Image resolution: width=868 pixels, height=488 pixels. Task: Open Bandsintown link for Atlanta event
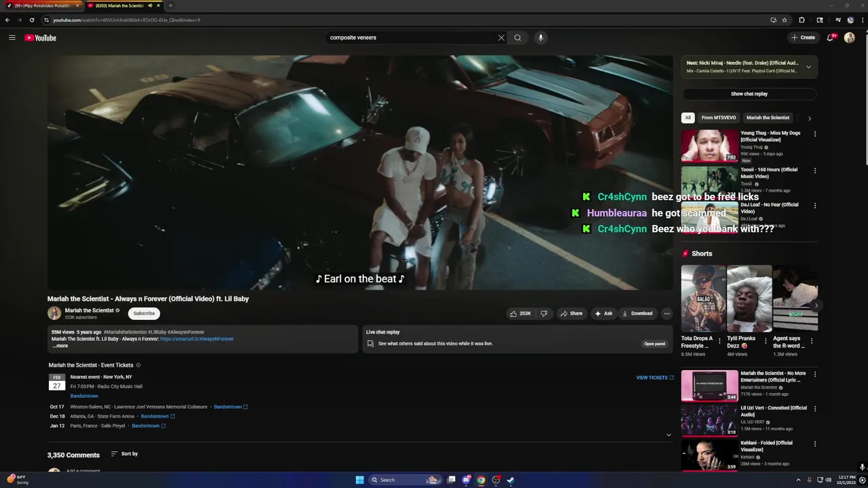158,416
